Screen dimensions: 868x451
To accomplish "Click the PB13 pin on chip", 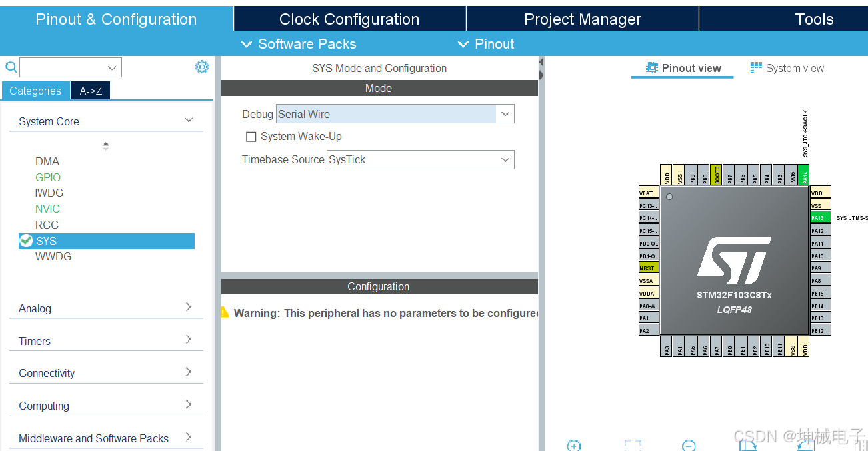I will [821, 318].
